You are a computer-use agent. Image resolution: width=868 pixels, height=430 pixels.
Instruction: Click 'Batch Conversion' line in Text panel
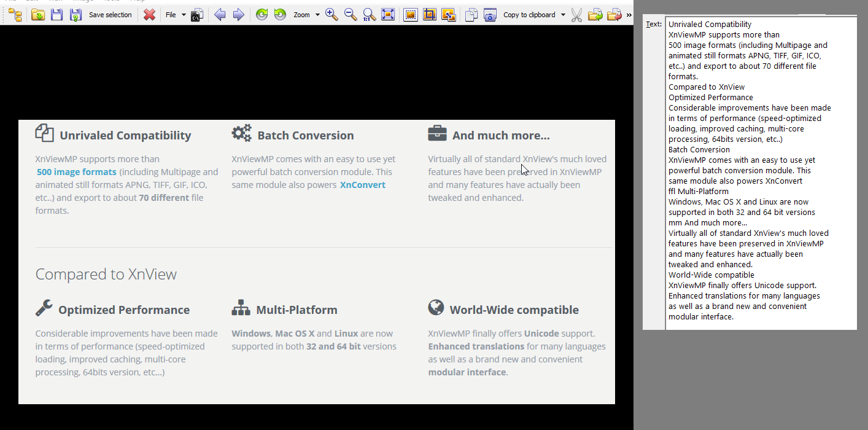699,150
